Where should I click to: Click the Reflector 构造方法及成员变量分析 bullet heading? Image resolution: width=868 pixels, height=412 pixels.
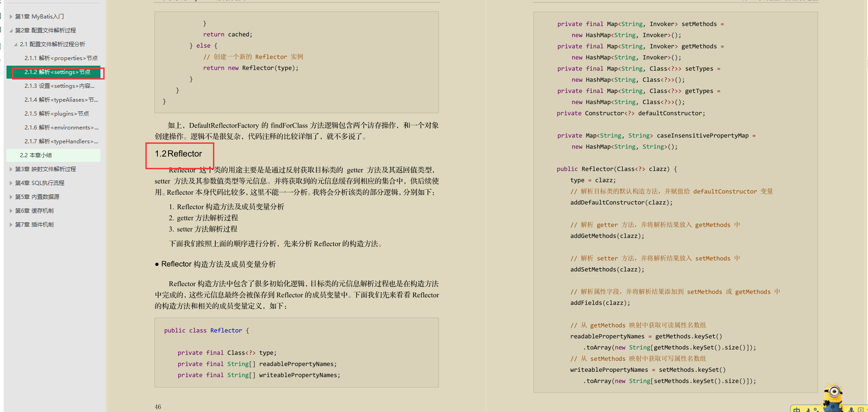[215, 264]
